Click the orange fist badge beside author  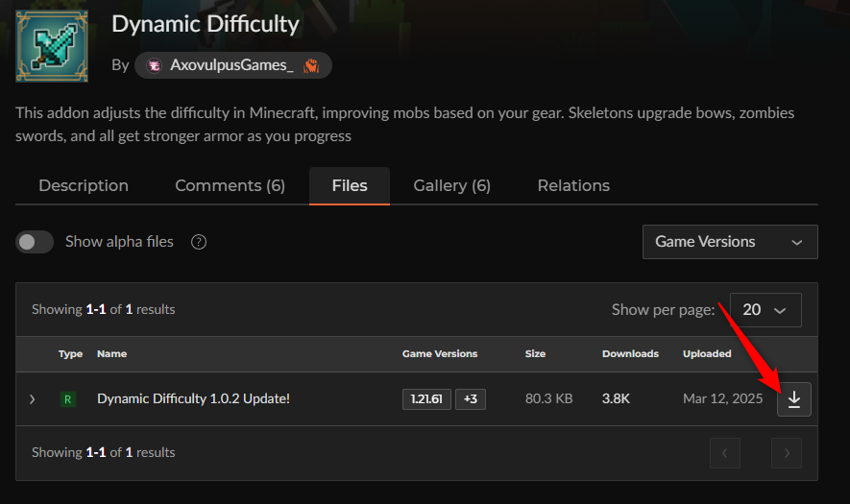click(x=311, y=65)
